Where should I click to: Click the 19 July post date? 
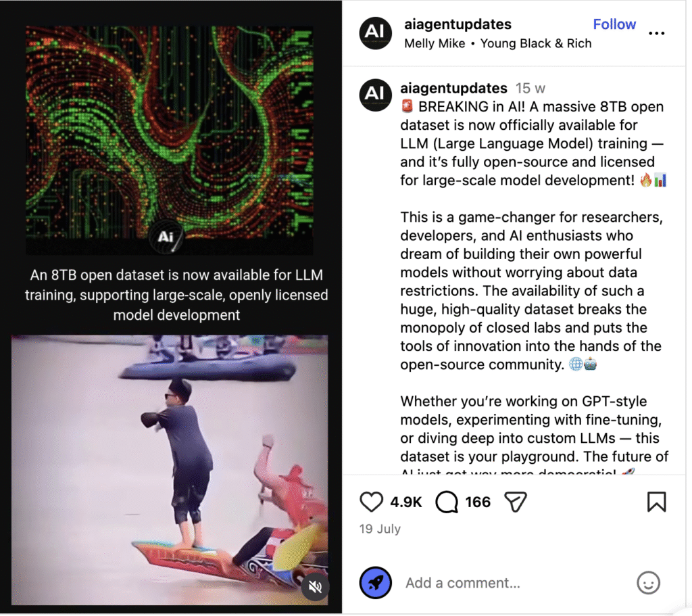[x=380, y=529]
